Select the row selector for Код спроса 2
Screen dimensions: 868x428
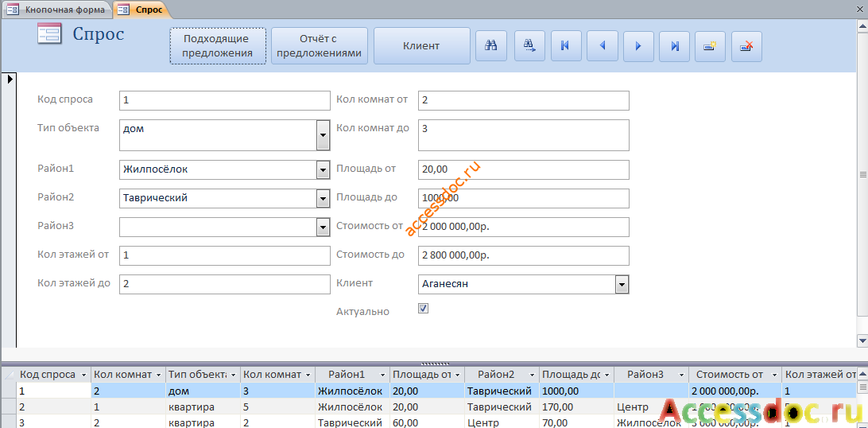click(9, 407)
